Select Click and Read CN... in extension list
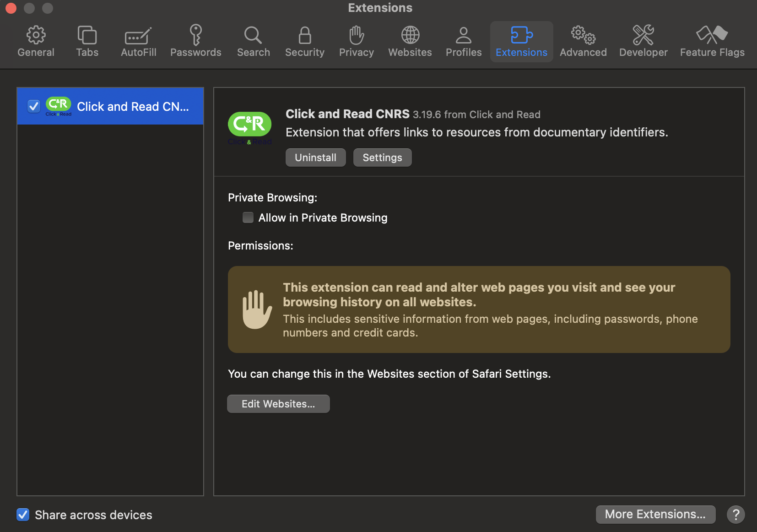757x532 pixels. [110, 106]
